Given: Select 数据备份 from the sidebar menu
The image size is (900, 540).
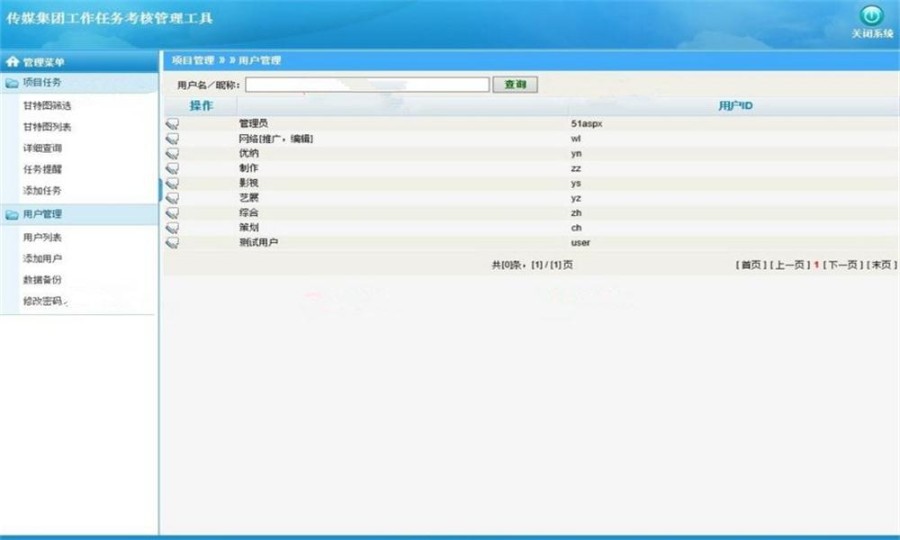Looking at the screenshot, I should tap(43, 279).
